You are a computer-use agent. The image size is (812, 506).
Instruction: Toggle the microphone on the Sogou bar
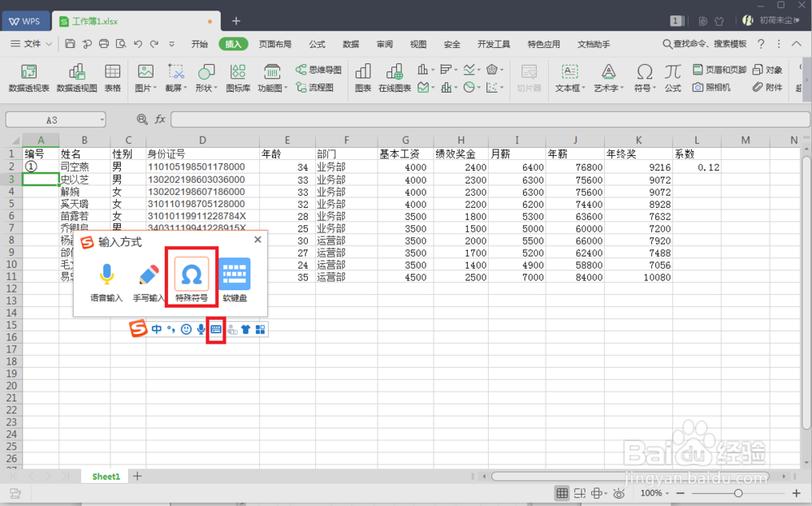point(200,329)
